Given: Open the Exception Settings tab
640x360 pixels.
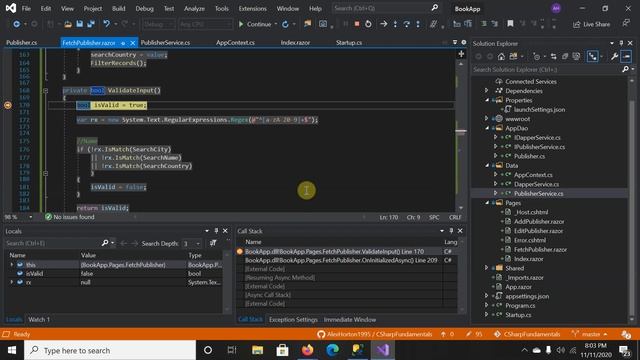Looking at the screenshot, I should [x=293, y=320].
